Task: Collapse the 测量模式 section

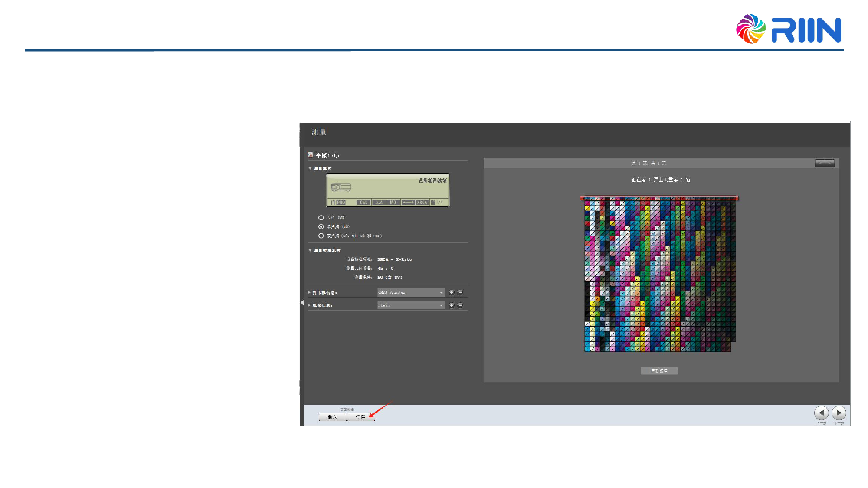Action: pyautogui.click(x=310, y=169)
